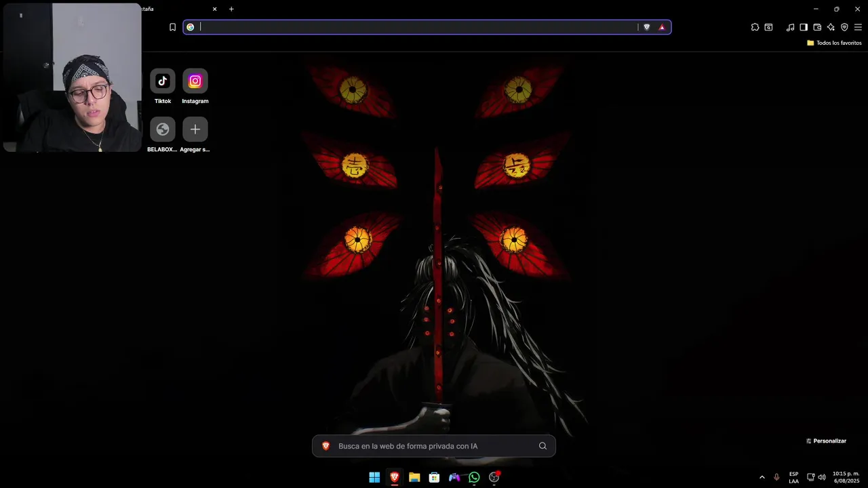Open the game controller app in taskbar

coord(454,477)
